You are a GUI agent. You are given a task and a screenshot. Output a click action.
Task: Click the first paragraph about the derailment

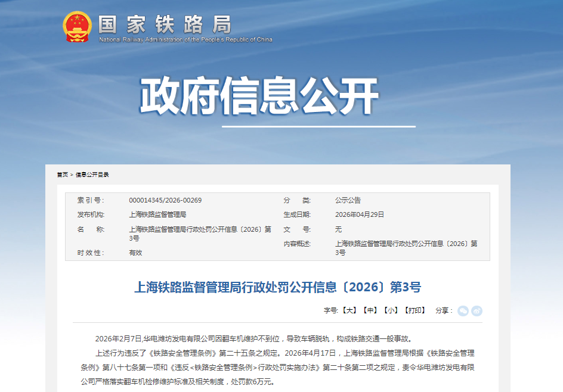[253, 339]
